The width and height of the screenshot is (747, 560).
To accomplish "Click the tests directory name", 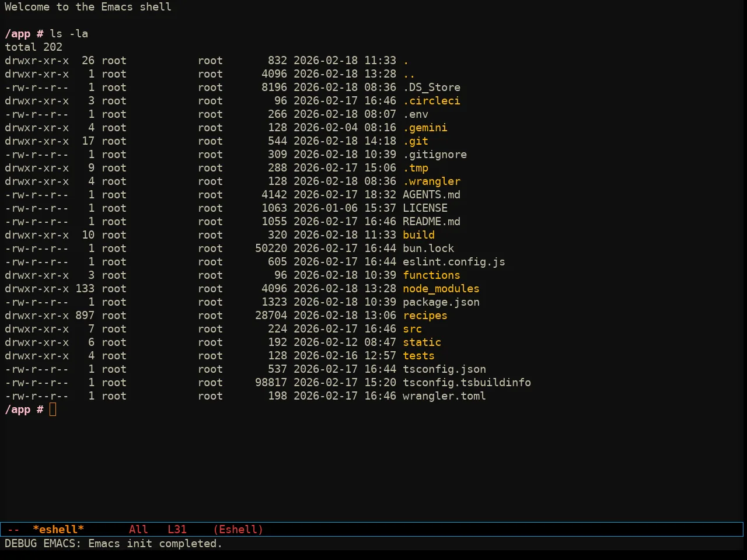I will [x=419, y=356].
